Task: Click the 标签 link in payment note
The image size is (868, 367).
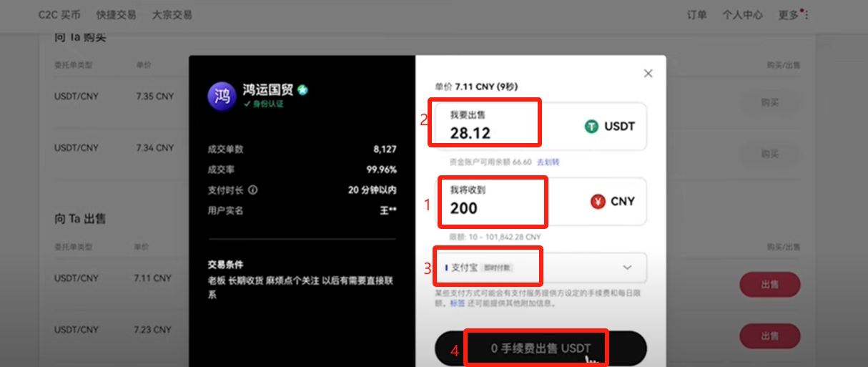Action: tap(457, 303)
